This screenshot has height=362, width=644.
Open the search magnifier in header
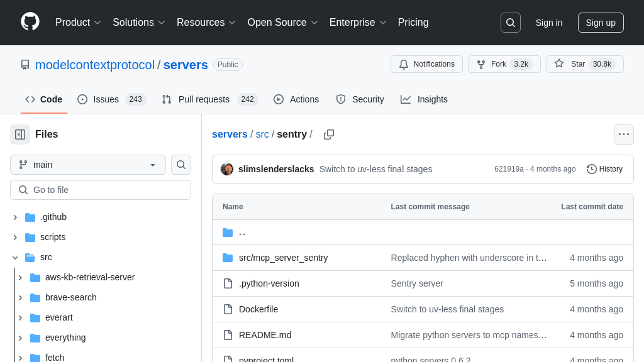tap(510, 23)
